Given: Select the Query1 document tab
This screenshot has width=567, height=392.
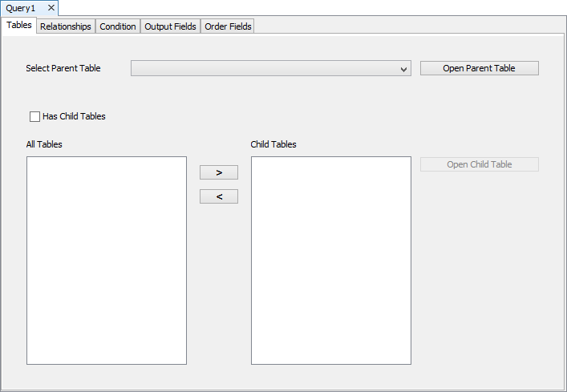Looking at the screenshot, I should tap(22, 8).
